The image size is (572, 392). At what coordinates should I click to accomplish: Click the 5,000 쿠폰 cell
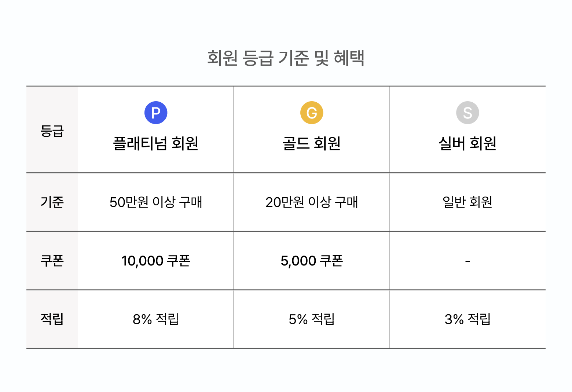(x=312, y=261)
